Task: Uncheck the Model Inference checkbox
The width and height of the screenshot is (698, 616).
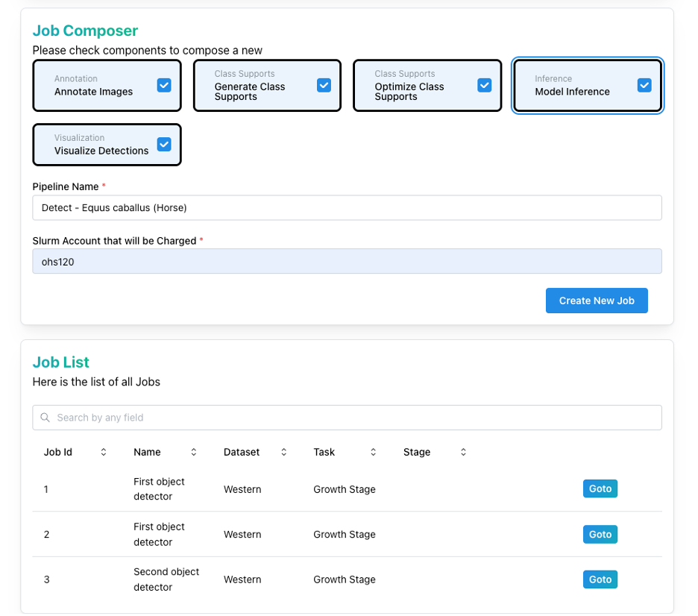Action: (644, 85)
